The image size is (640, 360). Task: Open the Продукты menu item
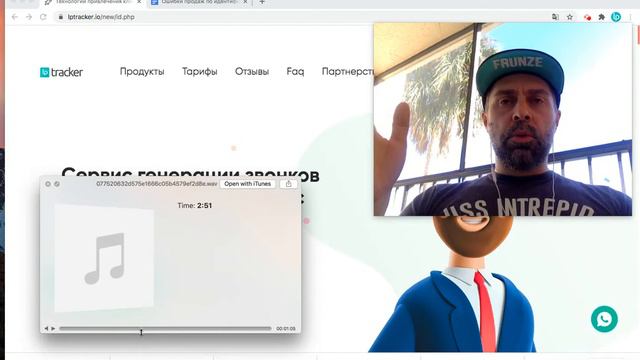point(142,71)
